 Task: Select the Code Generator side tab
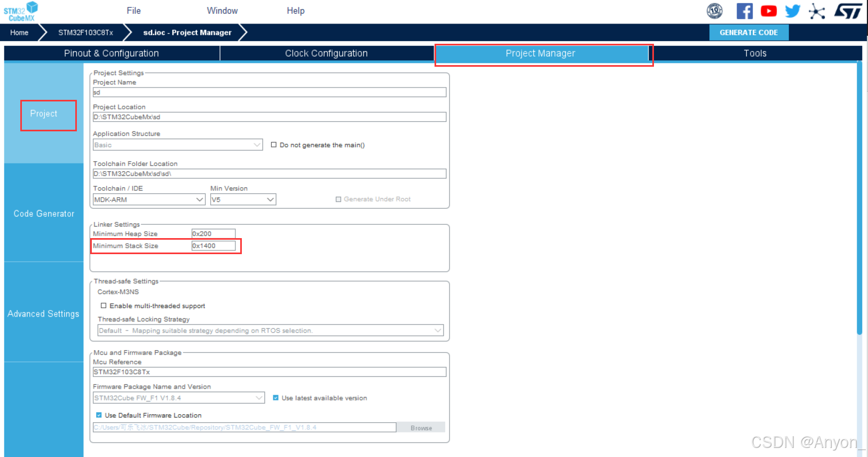tap(44, 214)
